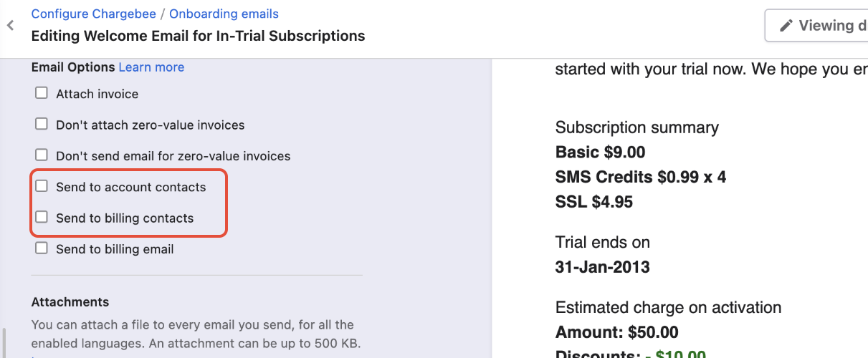Open the Learn more link
The width and height of the screenshot is (868, 358).
click(x=151, y=67)
